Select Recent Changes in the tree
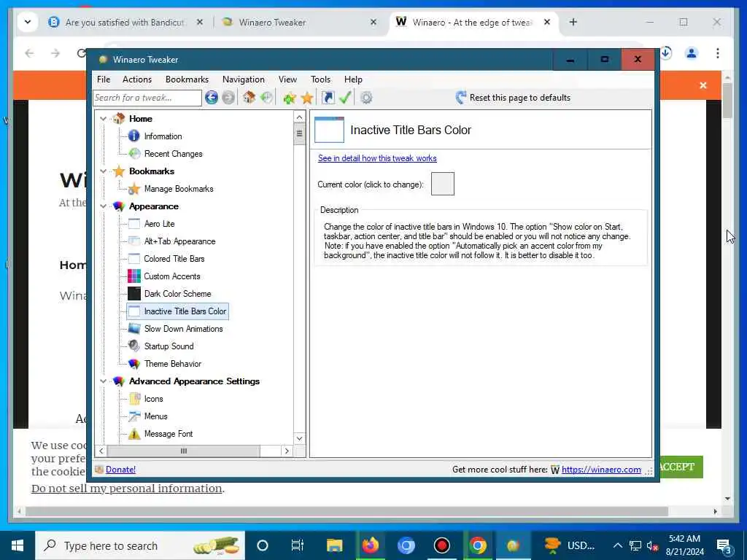Image resolution: width=747 pixels, height=560 pixels. pyautogui.click(x=174, y=154)
